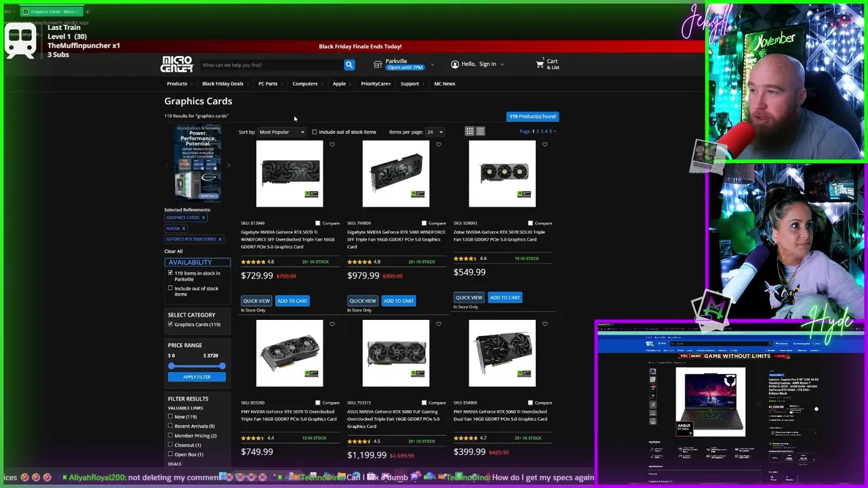Check the New (119) filter
The image size is (868, 488).
[170, 416]
